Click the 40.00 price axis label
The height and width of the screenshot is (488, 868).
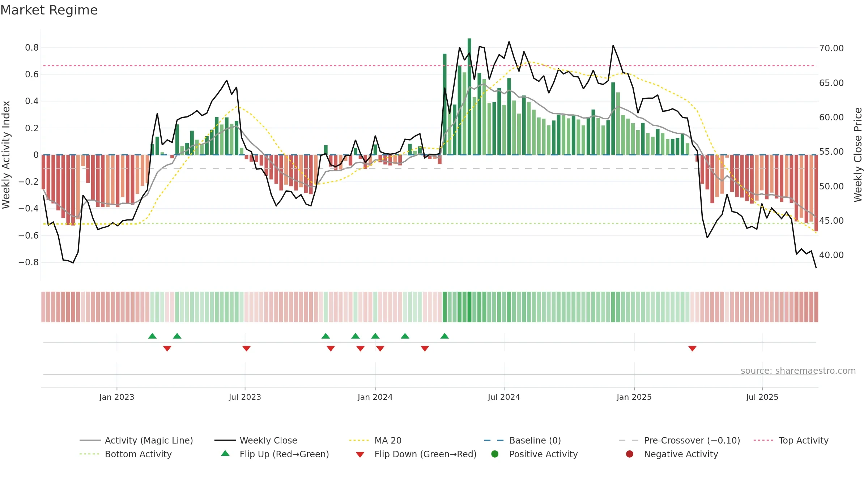(x=831, y=255)
